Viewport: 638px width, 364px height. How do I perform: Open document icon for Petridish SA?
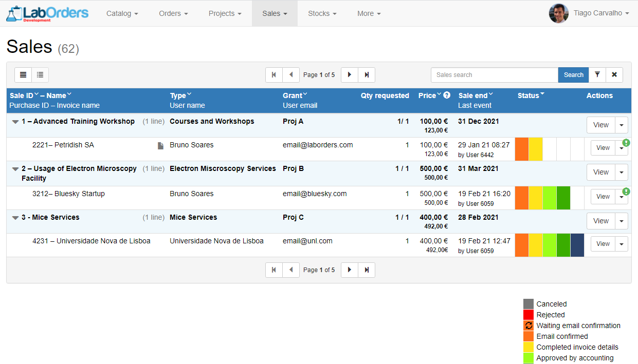160,146
